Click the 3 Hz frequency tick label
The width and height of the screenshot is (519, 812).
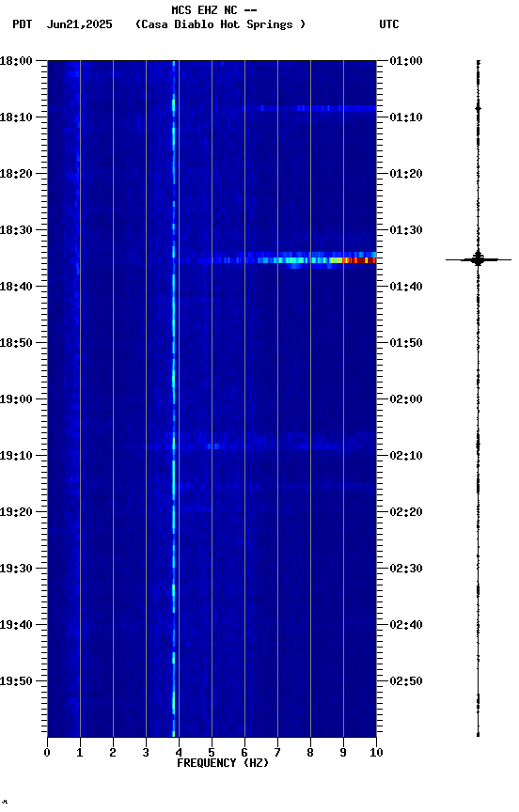(x=146, y=753)
